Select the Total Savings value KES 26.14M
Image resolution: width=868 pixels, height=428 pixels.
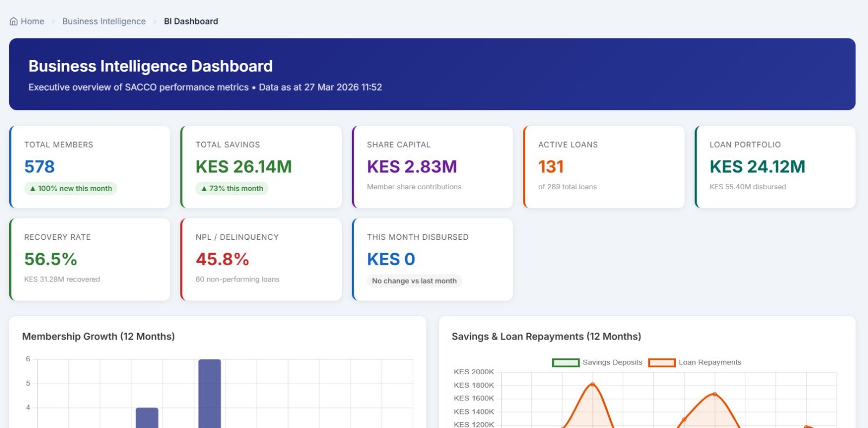coord(244,167)
